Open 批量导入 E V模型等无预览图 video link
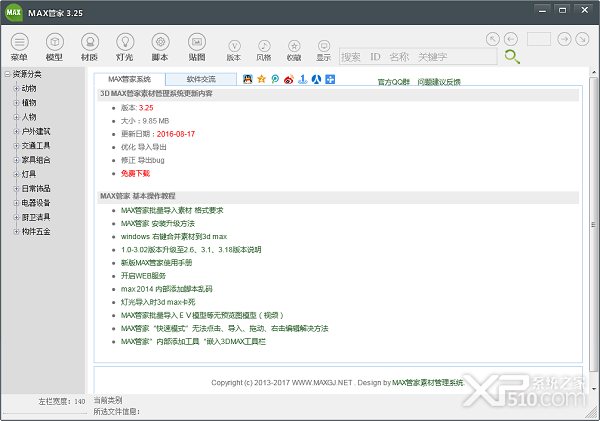This screenshot has height=421, width=600. (202, 315)
